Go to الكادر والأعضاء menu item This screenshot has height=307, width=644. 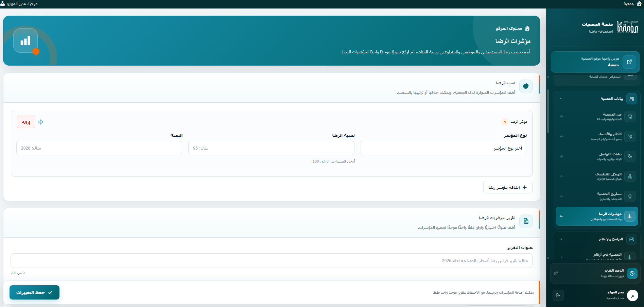597,136
